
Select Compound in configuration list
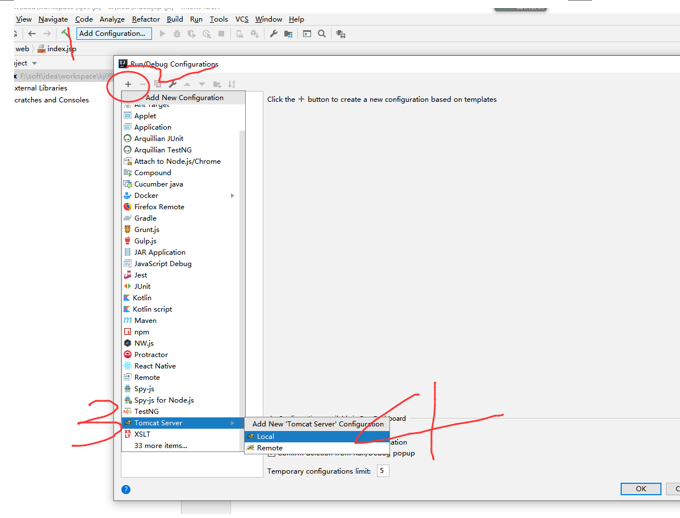183,173
